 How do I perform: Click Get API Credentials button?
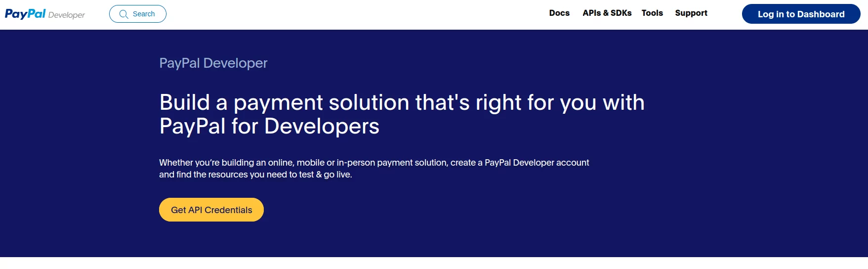pyautogui.click(x=211, y=210)
